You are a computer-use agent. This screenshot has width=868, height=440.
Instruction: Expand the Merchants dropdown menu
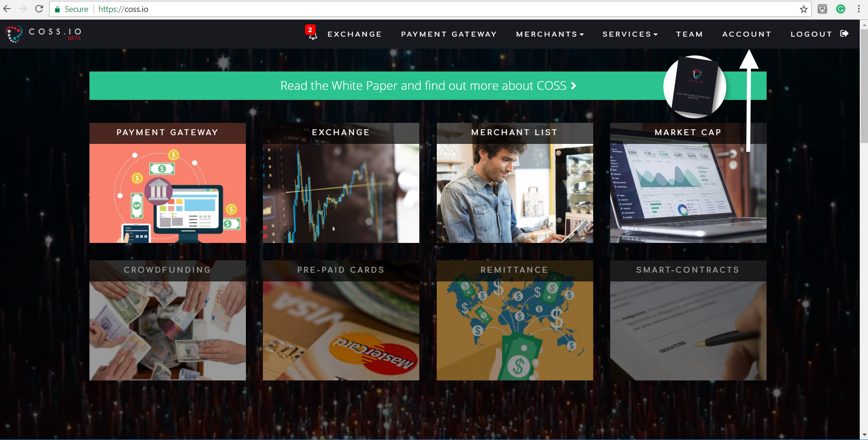pos(550,34)
